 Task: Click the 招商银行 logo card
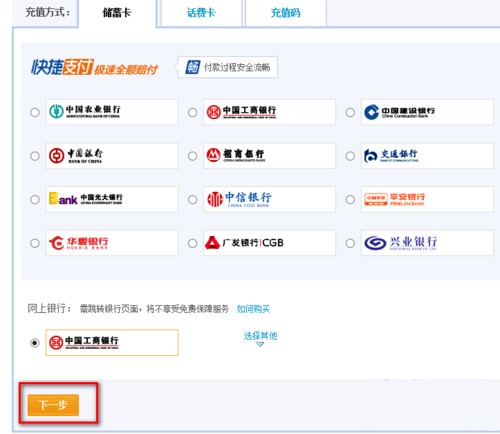pyautogui.click(x=269, y=156)
